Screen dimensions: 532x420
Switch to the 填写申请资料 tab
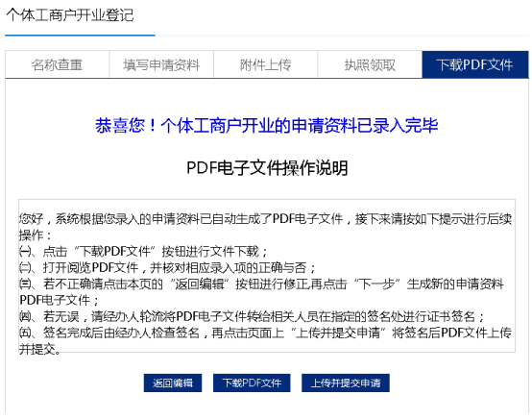pyautogui.click(x=161, y=64)
